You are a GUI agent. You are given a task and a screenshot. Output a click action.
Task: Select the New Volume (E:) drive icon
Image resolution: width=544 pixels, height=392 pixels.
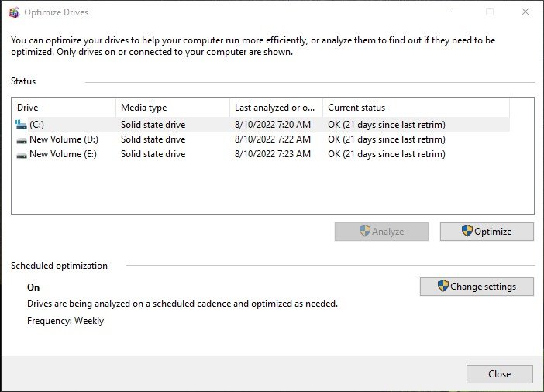click(x=22, y=155)
